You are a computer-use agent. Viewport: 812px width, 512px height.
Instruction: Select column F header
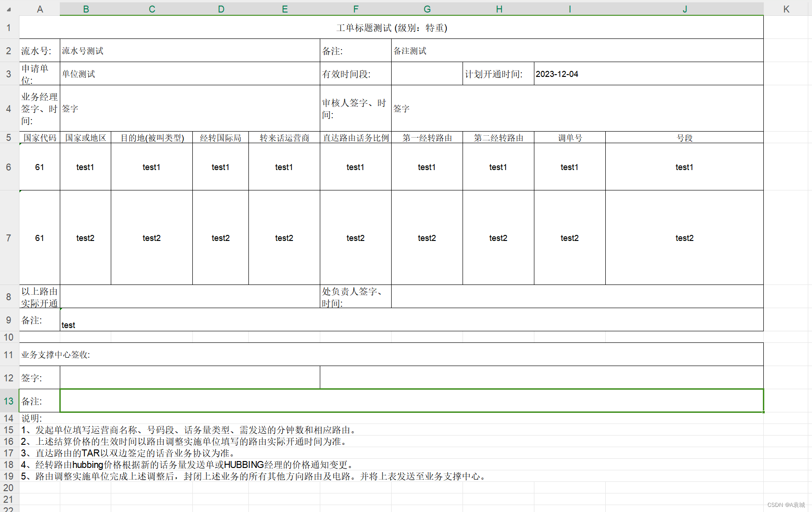(x=355, y=9)
